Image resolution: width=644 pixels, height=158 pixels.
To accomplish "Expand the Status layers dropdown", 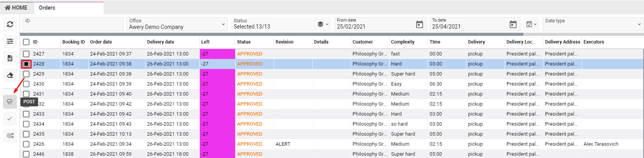I will click(323, 24).
